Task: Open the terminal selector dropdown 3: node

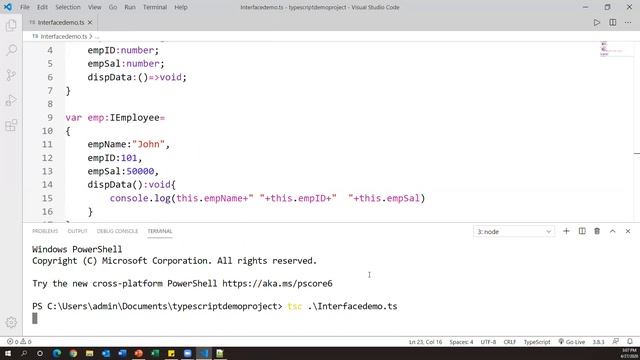Action: pyautogui.click(x=514, y=231)
